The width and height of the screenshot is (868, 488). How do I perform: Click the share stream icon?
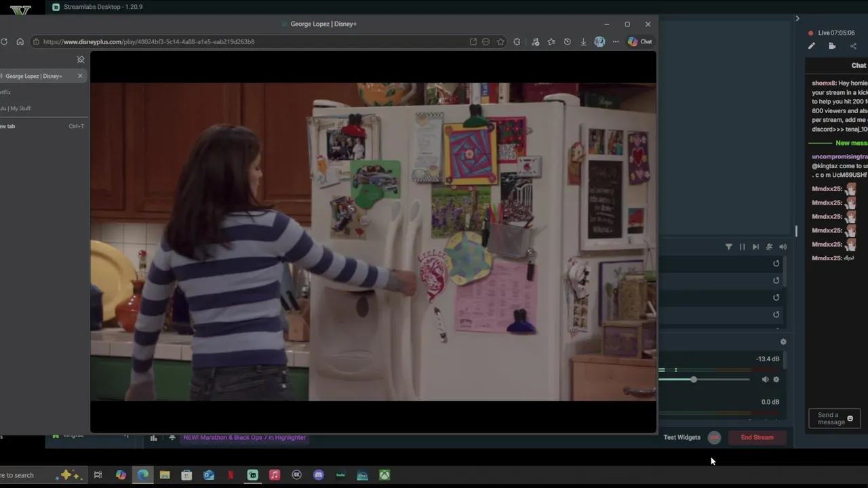point(853,46)
